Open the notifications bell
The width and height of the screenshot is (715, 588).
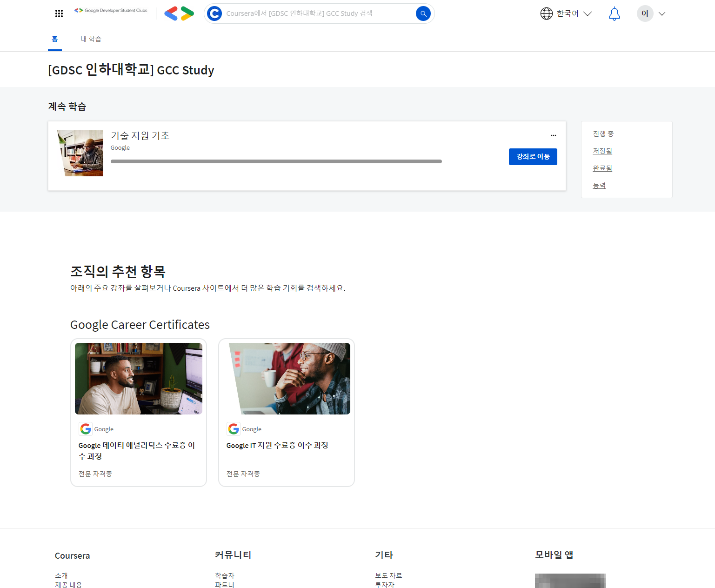(x=615, y=13)
